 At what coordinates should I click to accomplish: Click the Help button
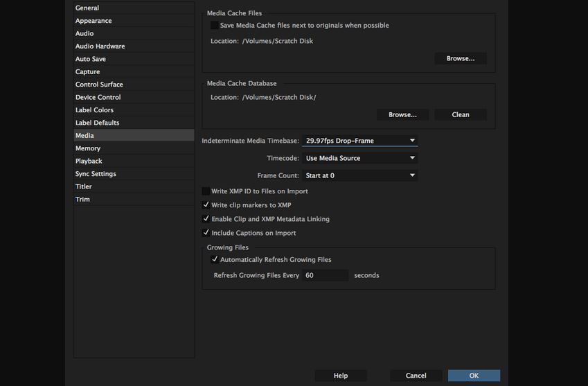341,376
